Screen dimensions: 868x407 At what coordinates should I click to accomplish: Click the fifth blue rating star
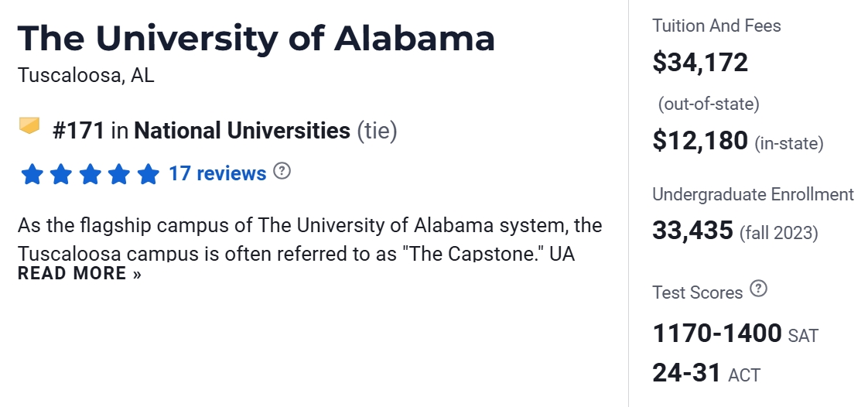click(x=148, y=174)
